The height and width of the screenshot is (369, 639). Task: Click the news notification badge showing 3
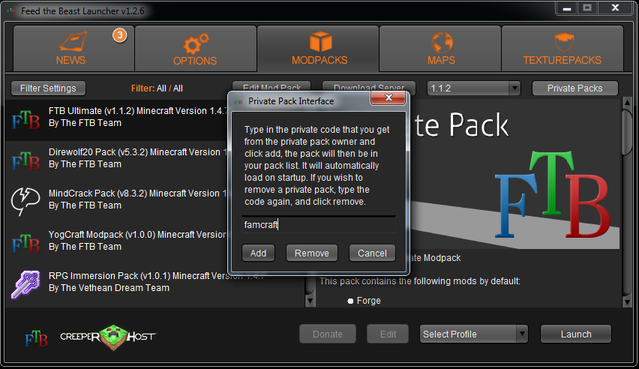(120, 35)
